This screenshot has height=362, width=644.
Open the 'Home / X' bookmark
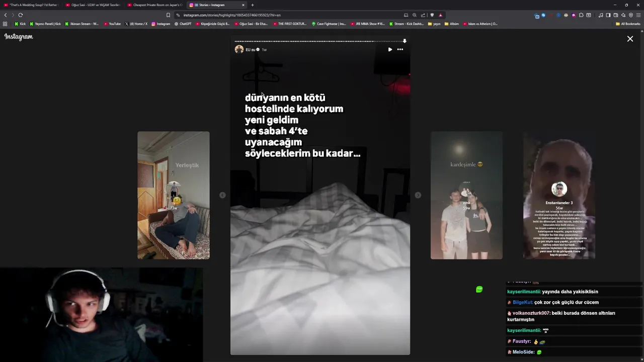point(136,24)
